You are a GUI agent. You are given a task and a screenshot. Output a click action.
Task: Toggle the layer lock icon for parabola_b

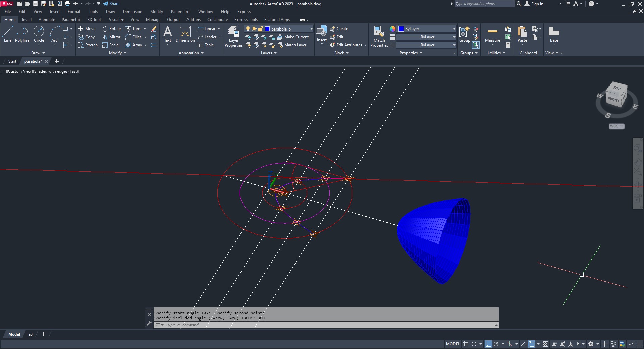click(x=260, y=29)
